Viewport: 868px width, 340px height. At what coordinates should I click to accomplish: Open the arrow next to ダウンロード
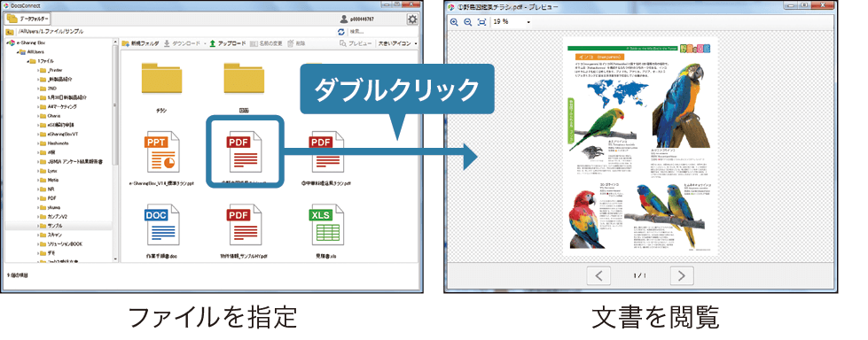[x=205, y=43]
